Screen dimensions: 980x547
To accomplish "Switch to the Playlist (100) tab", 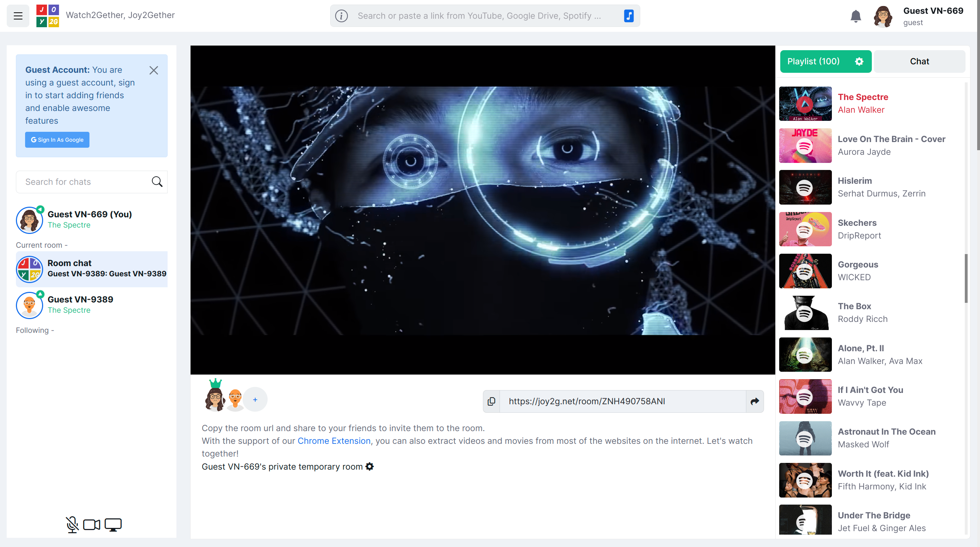I will point(826,61).
